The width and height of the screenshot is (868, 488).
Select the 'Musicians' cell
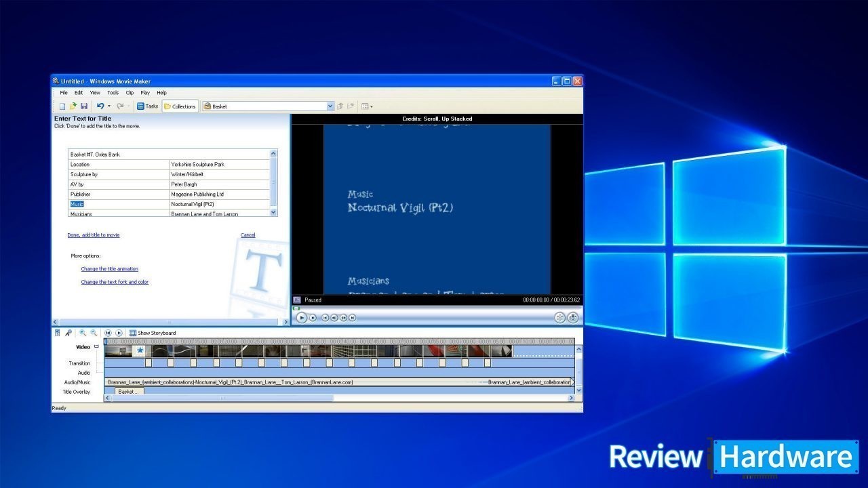[x=118, y=213]
